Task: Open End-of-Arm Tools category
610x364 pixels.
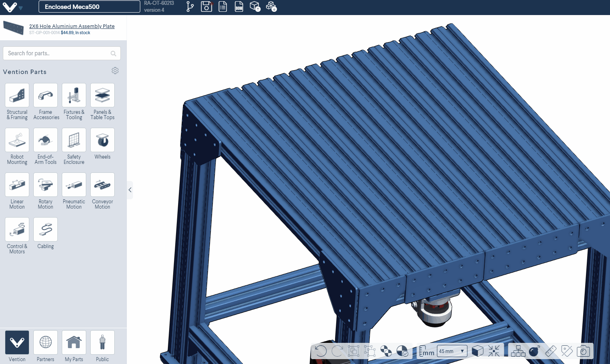Action: [46, 146]
